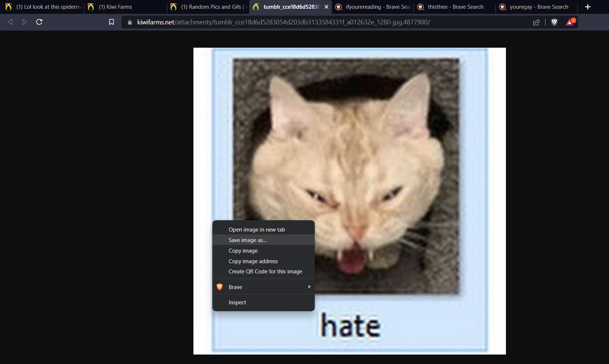Select Copy image from context menu
Image resolution: width=609 pixels, height=364 pixels.
coord(263,251)
